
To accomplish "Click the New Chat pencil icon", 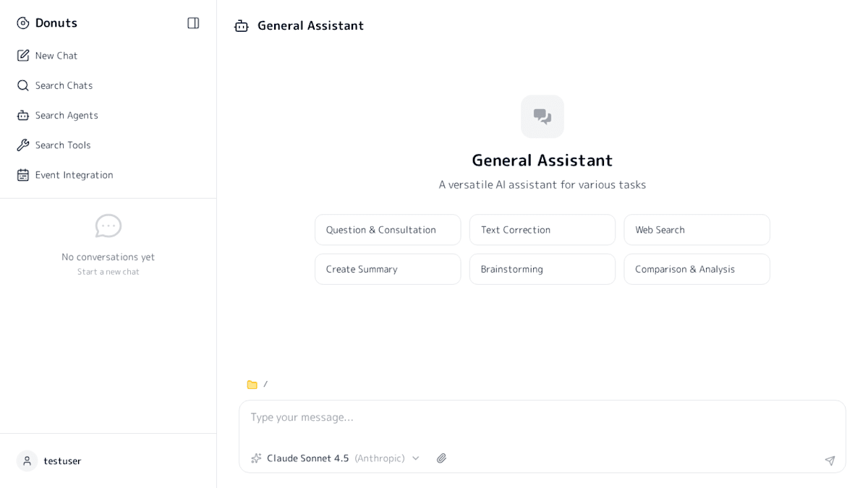I will [23, 56].
